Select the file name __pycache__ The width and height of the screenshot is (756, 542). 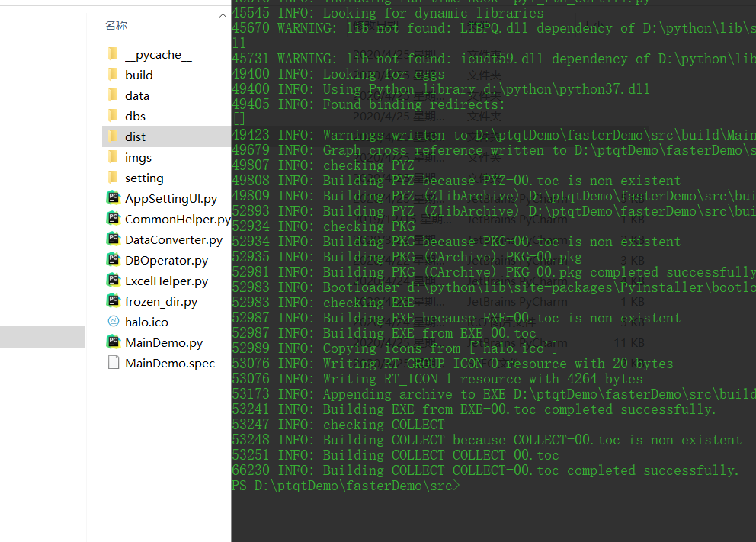(159, 55)
